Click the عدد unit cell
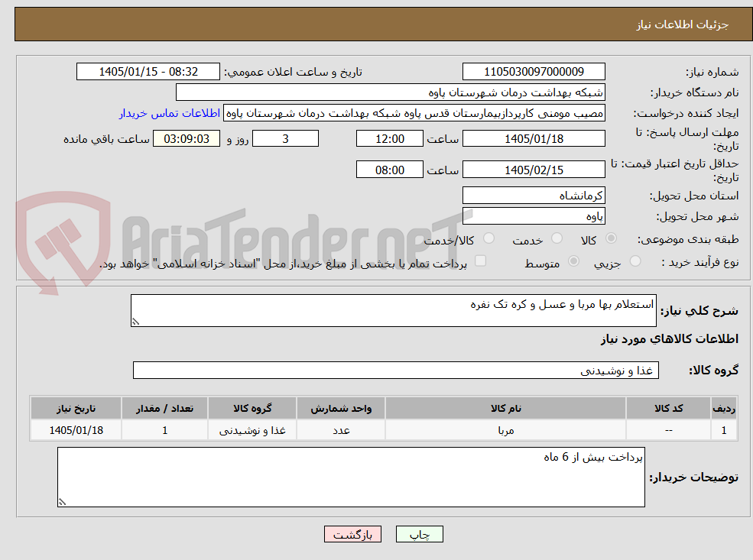The image size is (753, 560). coord(341,430)
